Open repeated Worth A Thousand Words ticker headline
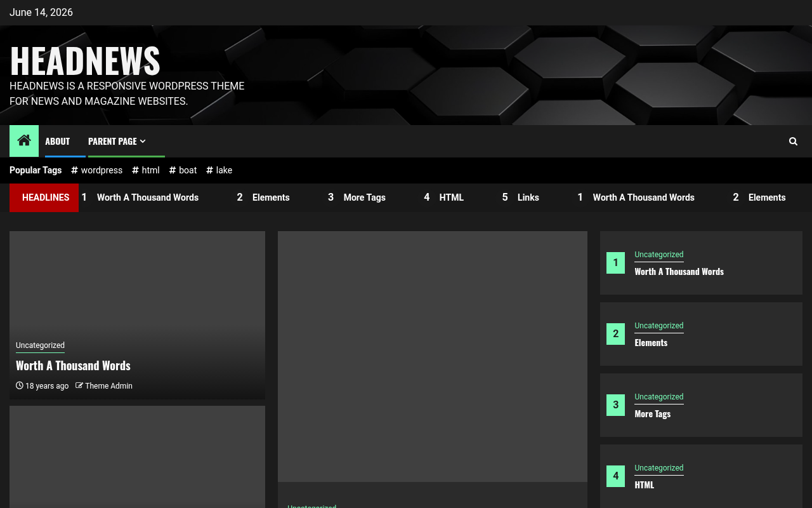The height and width of the screenshot is (508, 812). [644, 197]
